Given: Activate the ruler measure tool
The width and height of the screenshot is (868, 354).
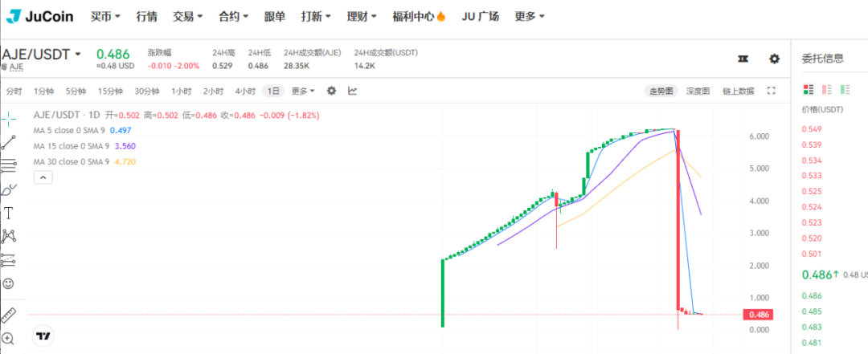Looking at the screenshot, I should (9, 315).
